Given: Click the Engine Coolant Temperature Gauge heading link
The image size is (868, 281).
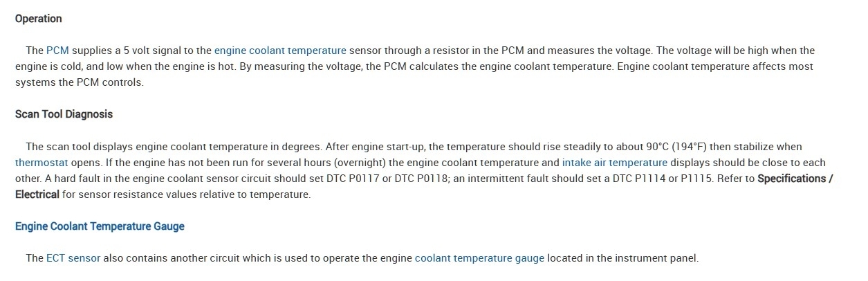Looking at the screenshot, I should tap(100, 226).
